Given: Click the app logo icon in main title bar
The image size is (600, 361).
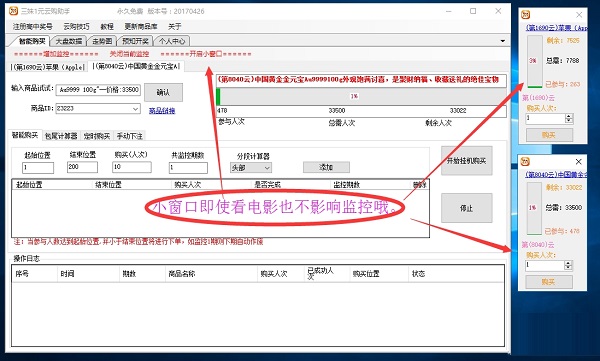Looking at the screenshot, I should 13,11.
